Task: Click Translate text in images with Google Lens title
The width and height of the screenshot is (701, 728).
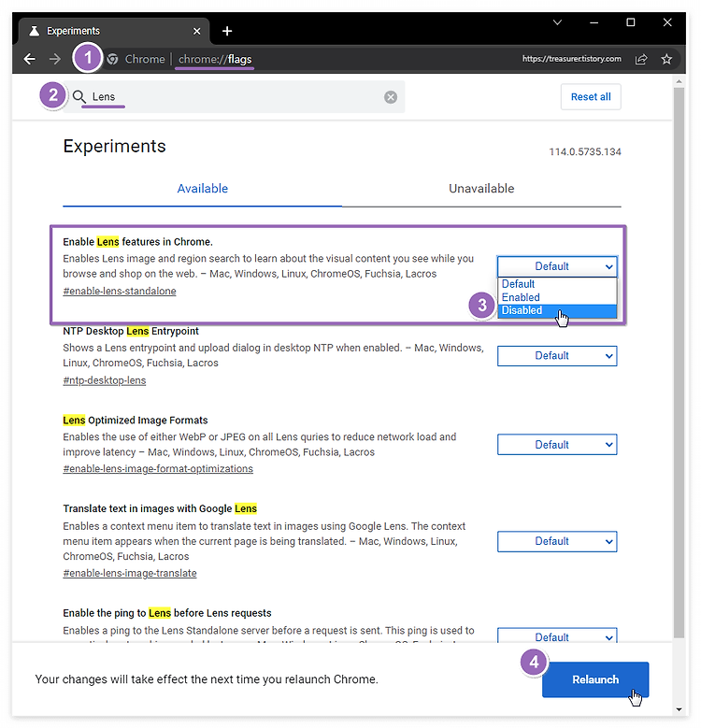Action: tap(160, 509)
